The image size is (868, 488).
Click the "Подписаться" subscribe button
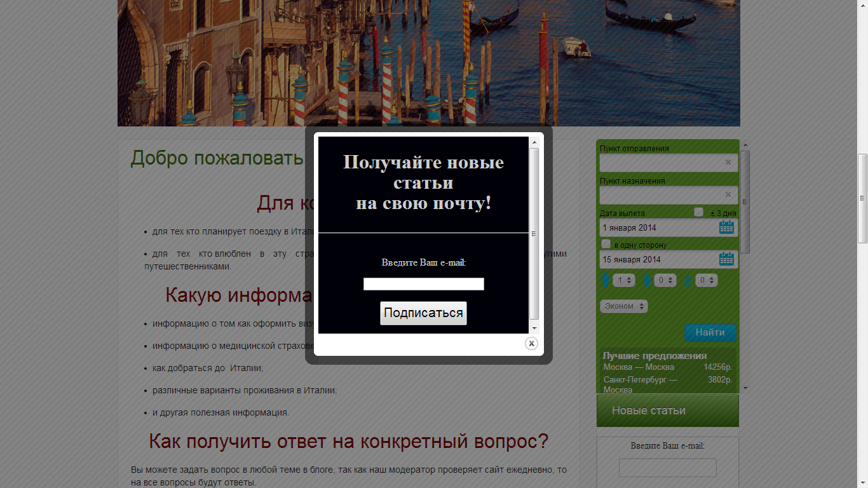point(423,313)
